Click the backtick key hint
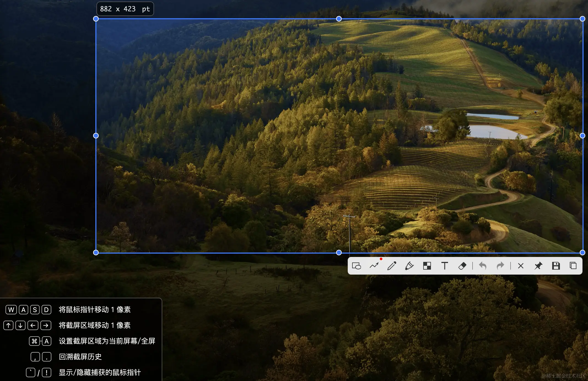Screen dimensions: 588x381 click(31, 372)
